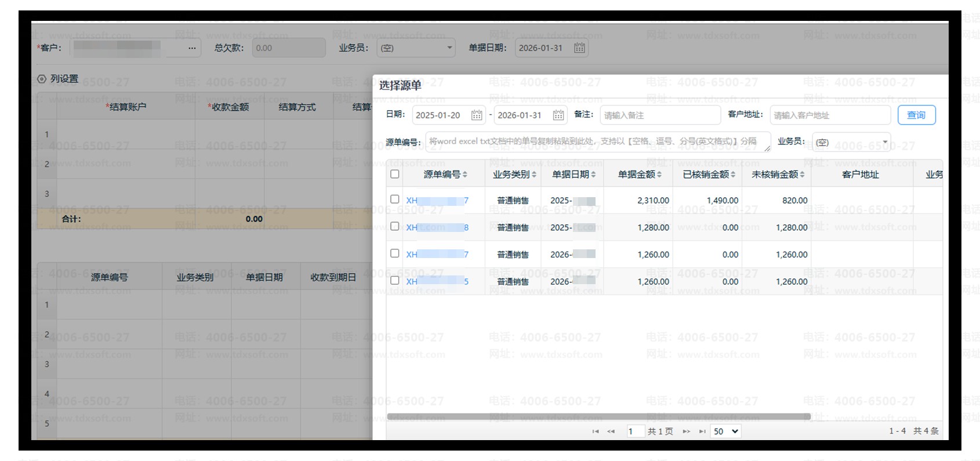Go to the first page of results
This screenshot has height=461, width=980.
coord(596,431)
